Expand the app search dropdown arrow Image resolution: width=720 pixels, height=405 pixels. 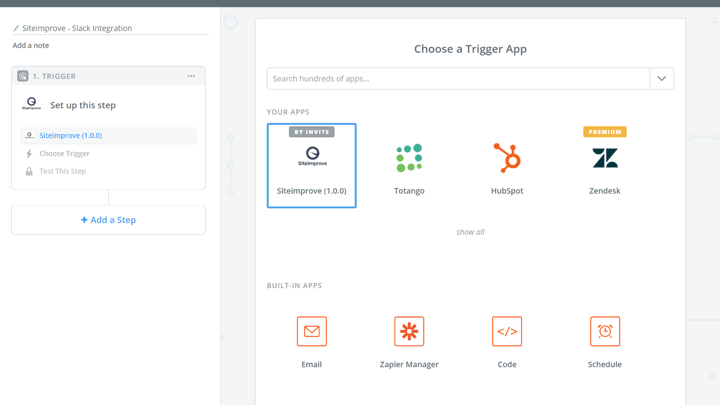pyautogui.click(x=661, y=79)
